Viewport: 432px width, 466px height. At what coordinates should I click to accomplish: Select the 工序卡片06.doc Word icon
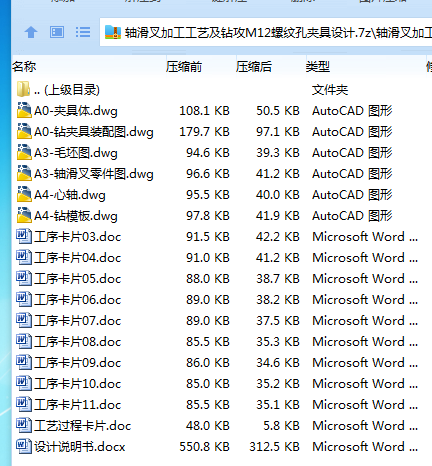click(x=24, y=299)
